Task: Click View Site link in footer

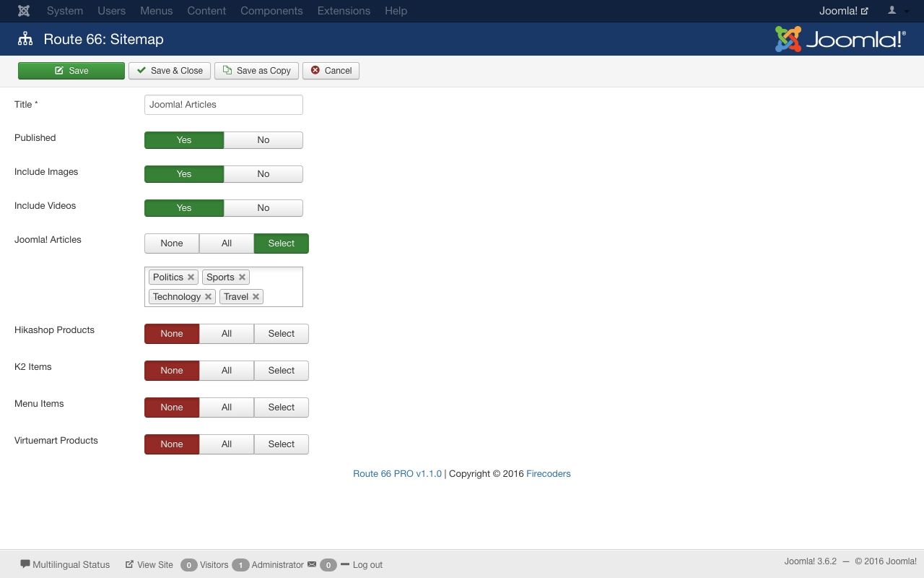Action: [x=149, y=564]
